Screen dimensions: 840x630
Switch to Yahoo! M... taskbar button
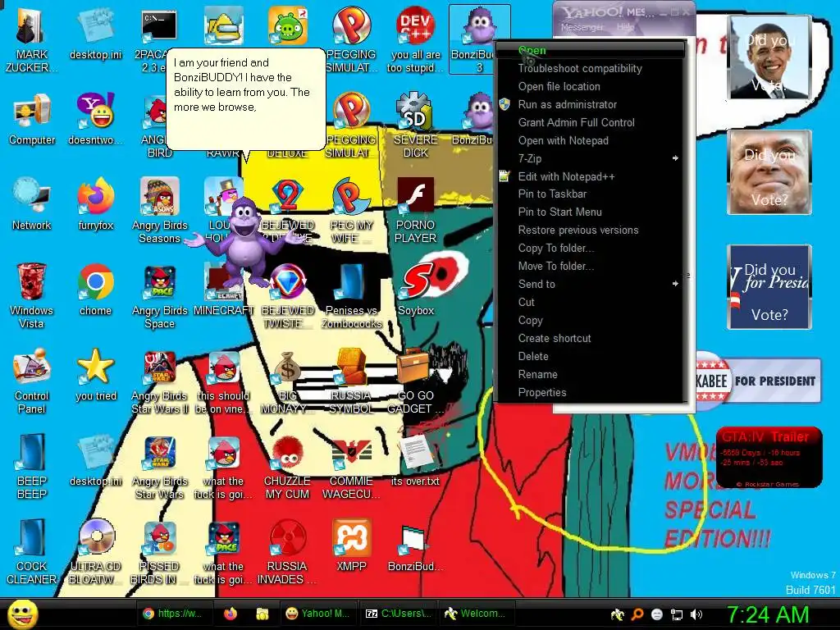(x=317, y=614)
